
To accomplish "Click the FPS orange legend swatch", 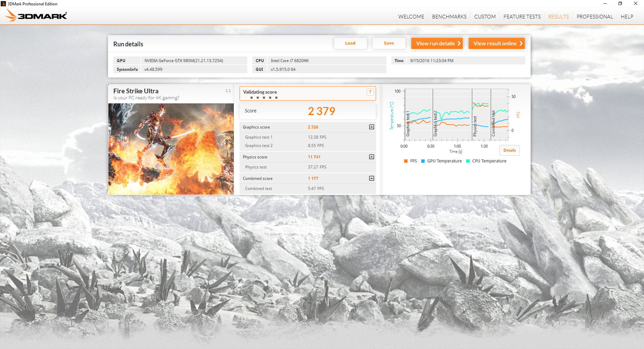I will (x=406, y=161).
